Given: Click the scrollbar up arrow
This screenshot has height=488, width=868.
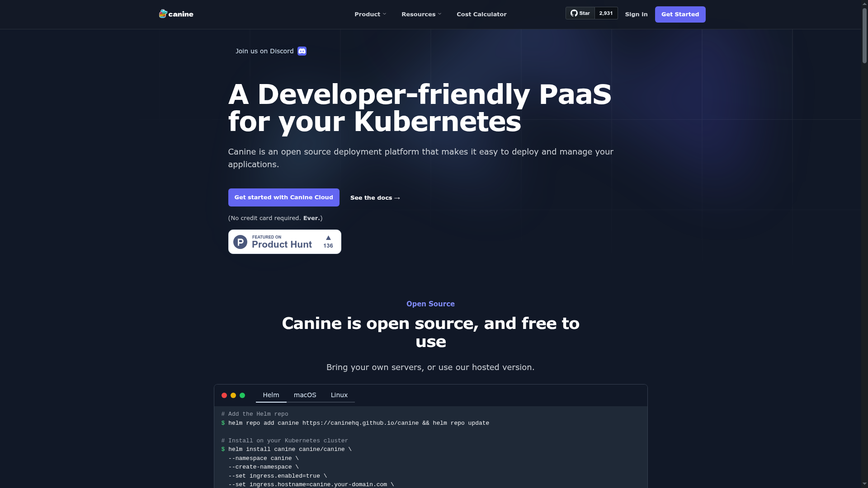Looking at the screenshot, I should (864, 3).
